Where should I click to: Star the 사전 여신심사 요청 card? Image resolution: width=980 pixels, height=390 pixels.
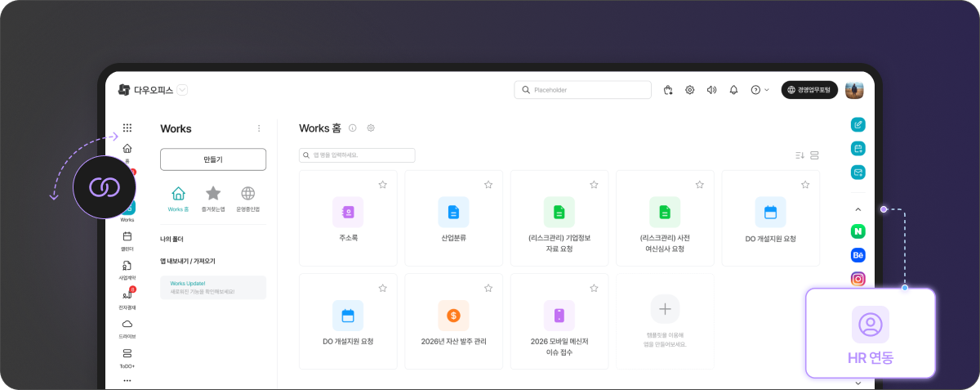coord(700,185)
